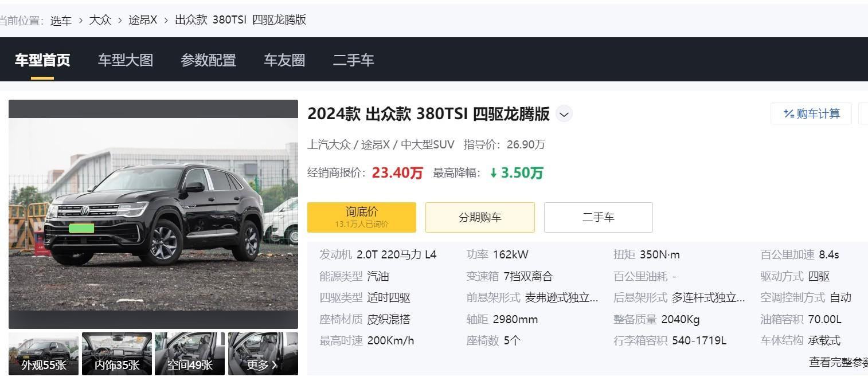Screen dimensions: 868x377
Task: Open the 参数配置 tab
Action: coord(208,60)
